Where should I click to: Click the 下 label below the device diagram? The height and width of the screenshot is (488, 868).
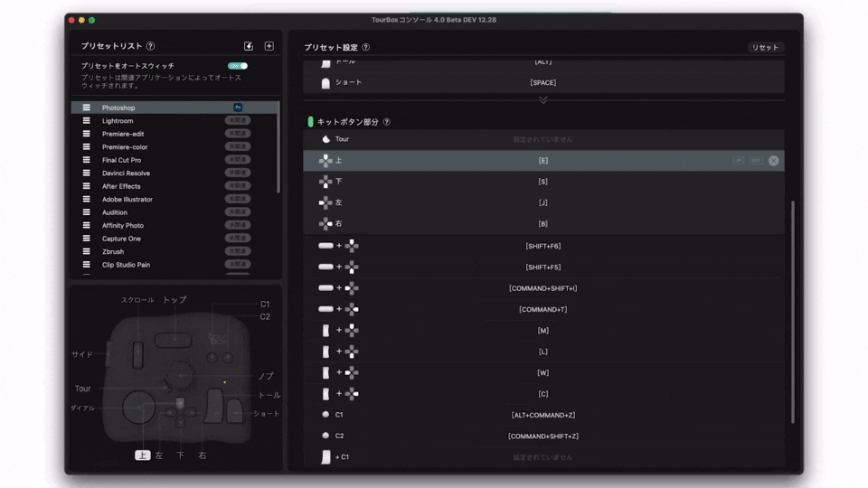pos(180,455)
